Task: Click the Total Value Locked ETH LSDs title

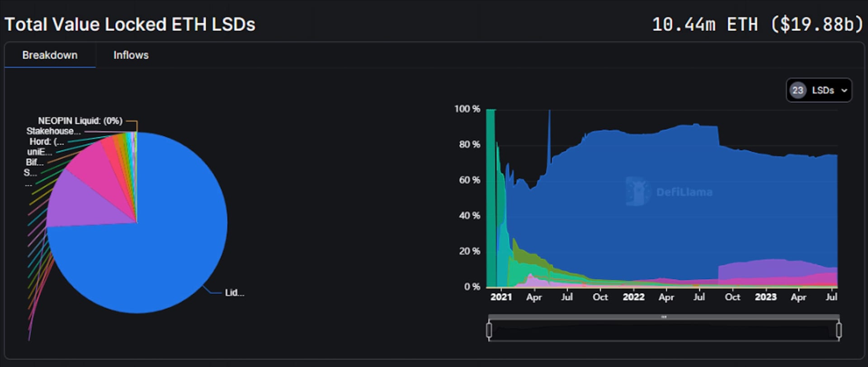Action: click(130, 24)
